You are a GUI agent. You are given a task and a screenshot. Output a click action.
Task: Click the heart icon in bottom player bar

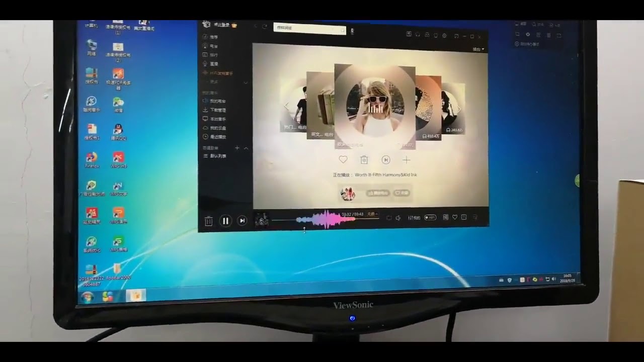(x=455, y=217)
